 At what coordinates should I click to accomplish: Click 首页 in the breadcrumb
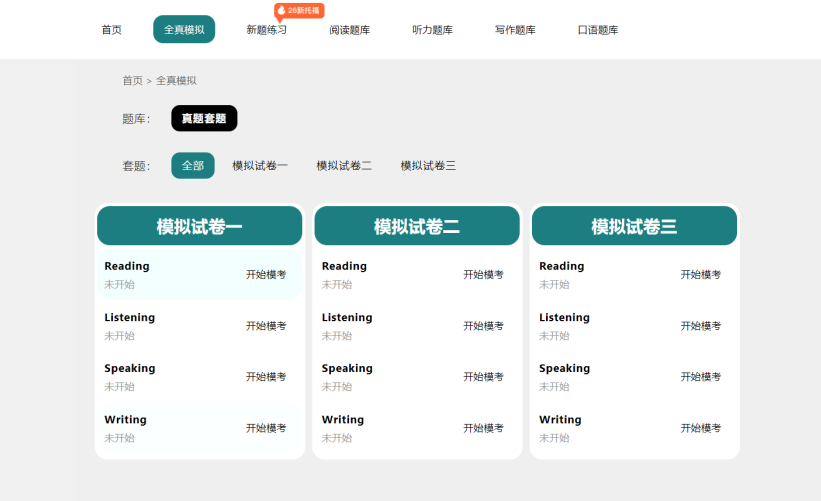(132, 81)
